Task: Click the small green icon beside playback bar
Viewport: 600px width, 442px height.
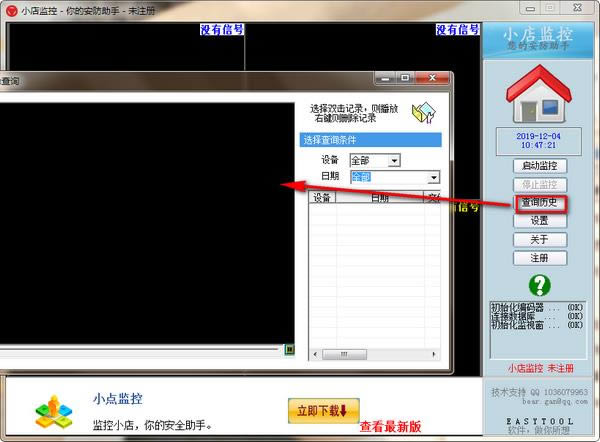Action: click(289, 350)
